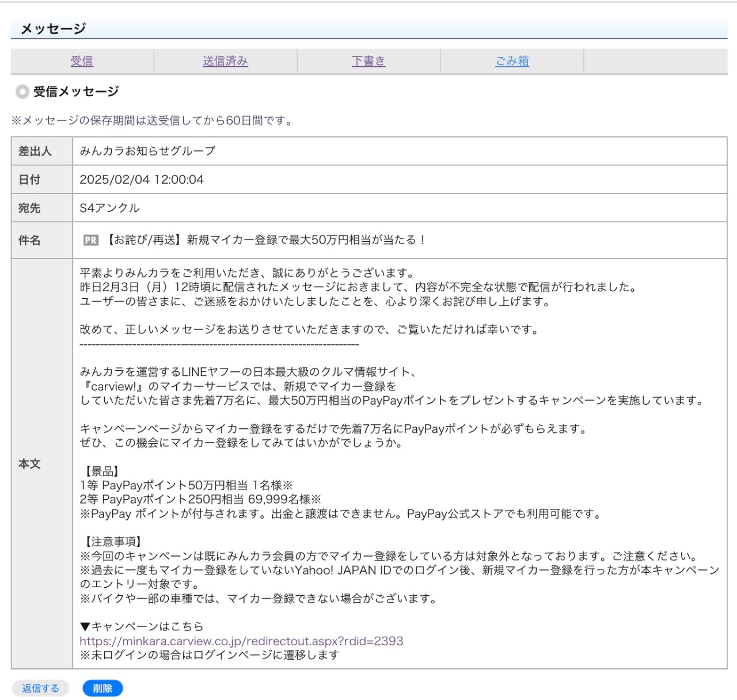This screenshot has height=700, width=737.
Task: Click the date value 2025/02/04 12:00:04
Action: click(142, 180)
